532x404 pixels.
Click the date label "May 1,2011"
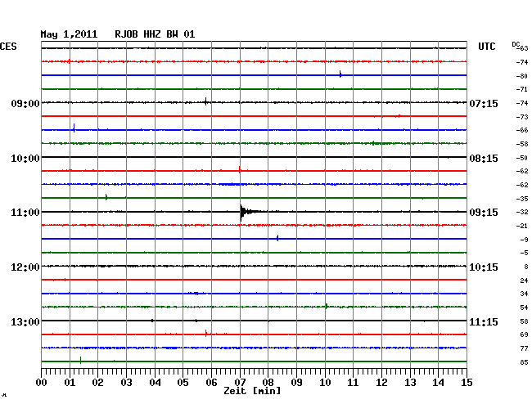69,34
